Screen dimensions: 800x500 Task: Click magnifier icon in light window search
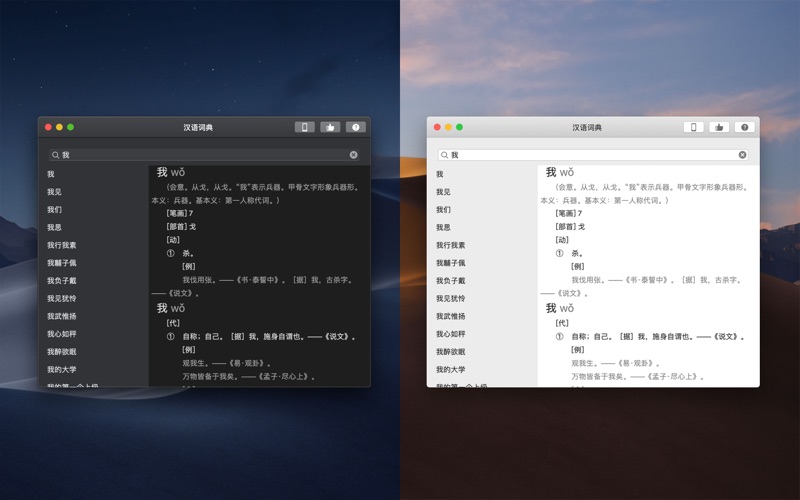[x=444, y=155]
